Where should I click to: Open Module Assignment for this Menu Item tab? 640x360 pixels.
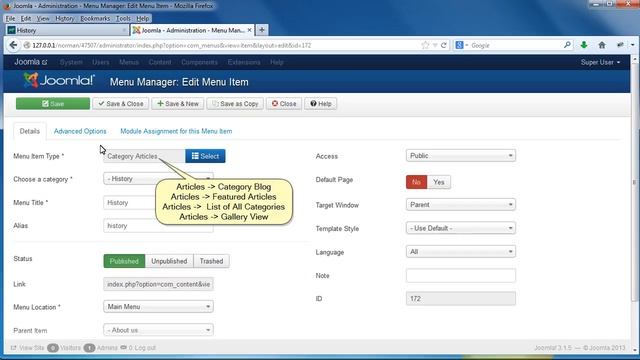click(x=176, y=131)
